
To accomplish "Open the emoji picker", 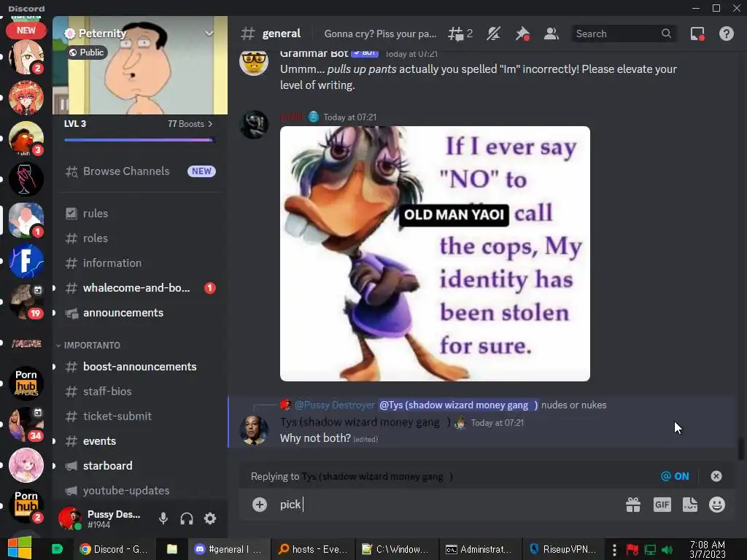I will pos(717,505).
